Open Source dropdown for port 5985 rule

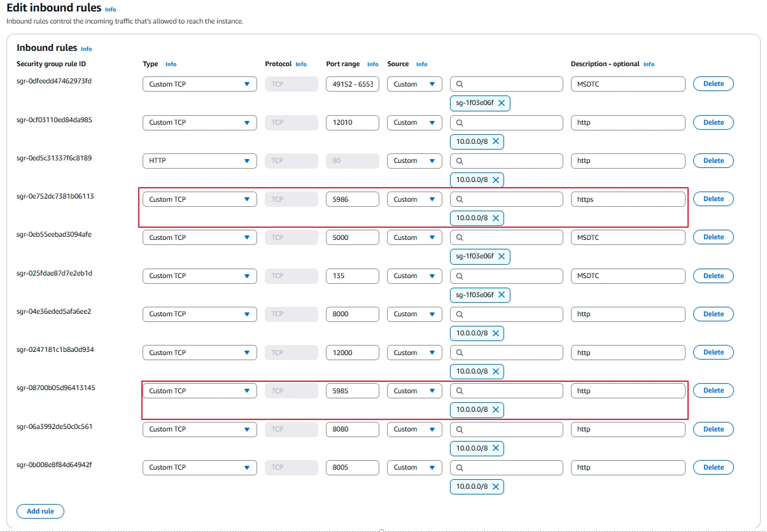pos(414,391)
